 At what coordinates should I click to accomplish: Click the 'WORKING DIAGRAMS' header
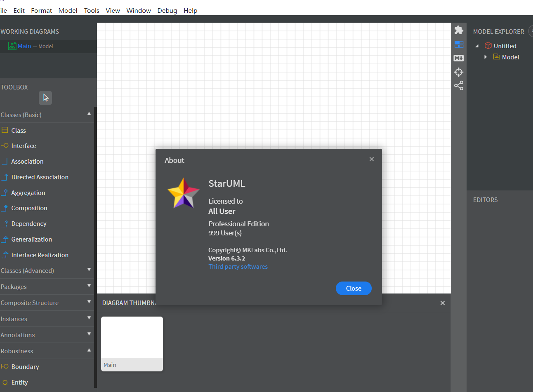pos(30,32)
